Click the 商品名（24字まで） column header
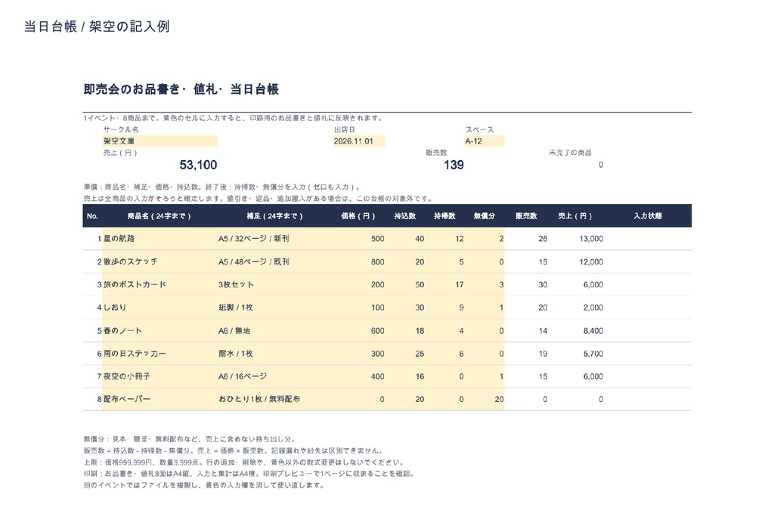 tap(159, 216)
